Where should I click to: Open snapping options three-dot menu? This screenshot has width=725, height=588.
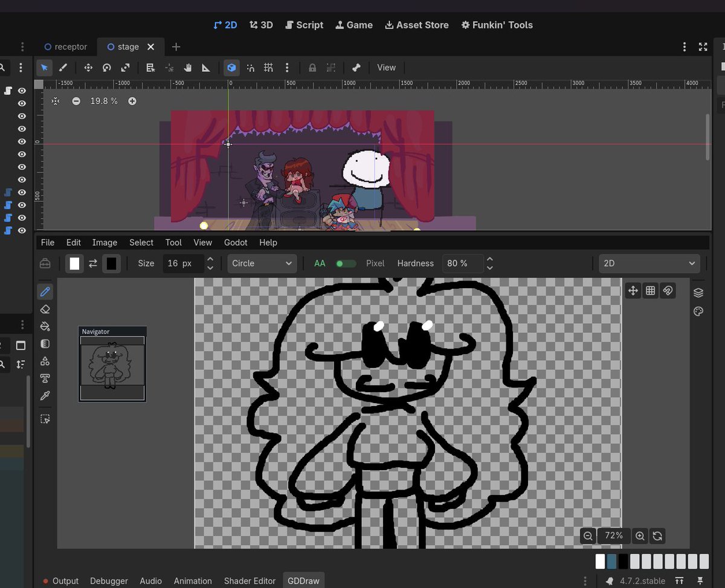pos(287,68)
